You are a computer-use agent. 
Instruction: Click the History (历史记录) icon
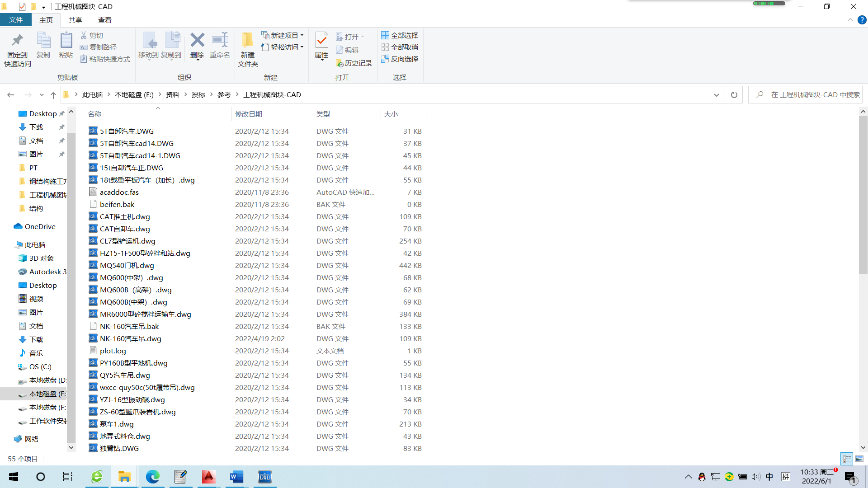[340, 63]
